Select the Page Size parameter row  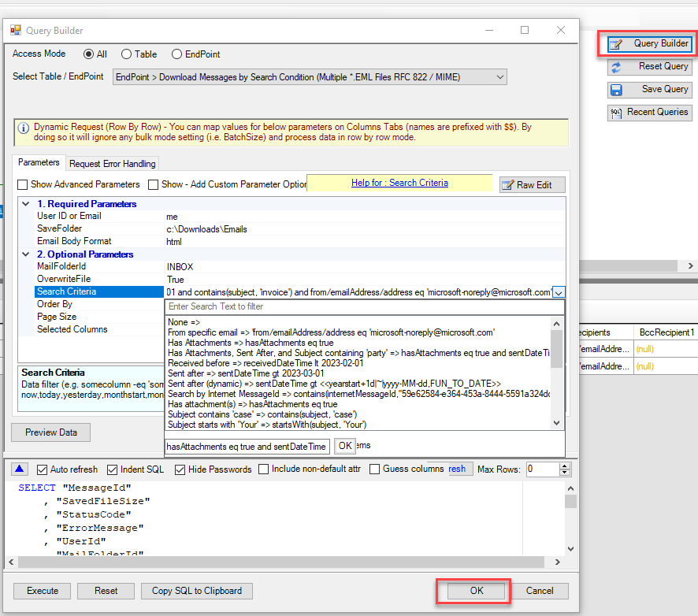[98, 317]
